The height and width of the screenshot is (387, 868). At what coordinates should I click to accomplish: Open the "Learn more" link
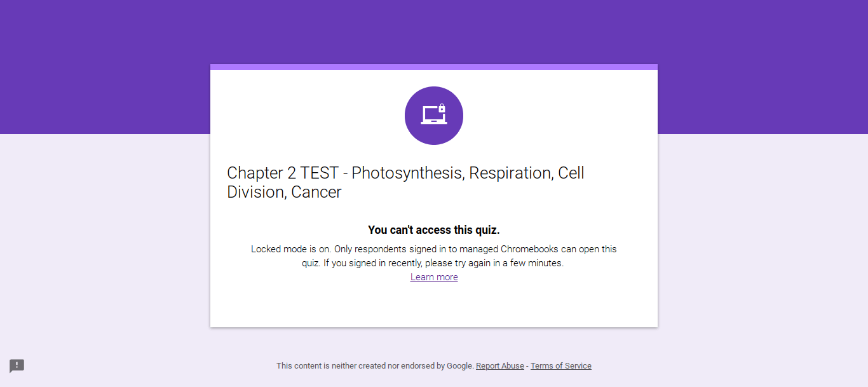click(x=434, y=277)
